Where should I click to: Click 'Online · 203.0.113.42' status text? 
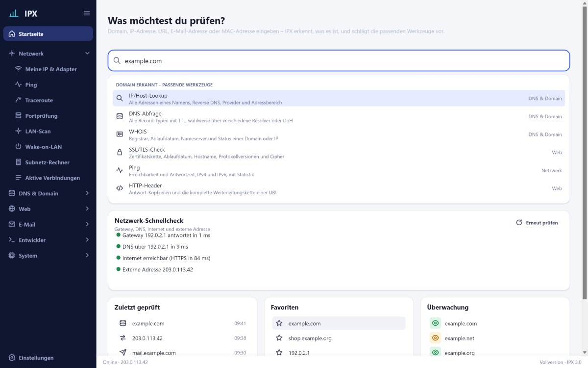pyautogui.click(x=125, y=362)
